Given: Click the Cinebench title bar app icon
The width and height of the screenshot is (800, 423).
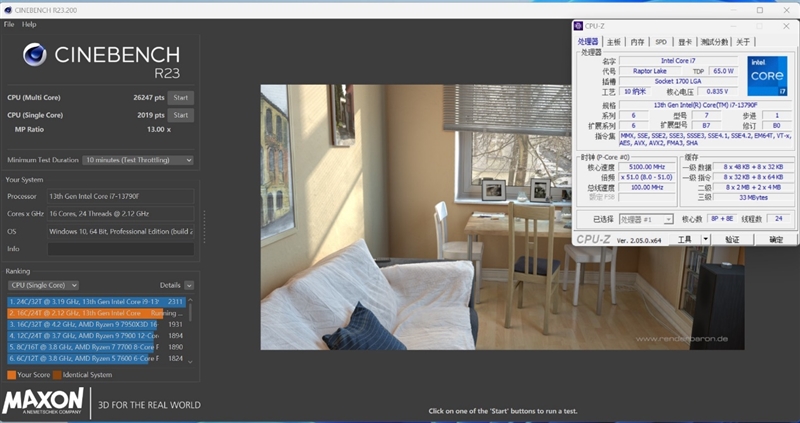Looking at the screenshot, I should coord(7,10).
